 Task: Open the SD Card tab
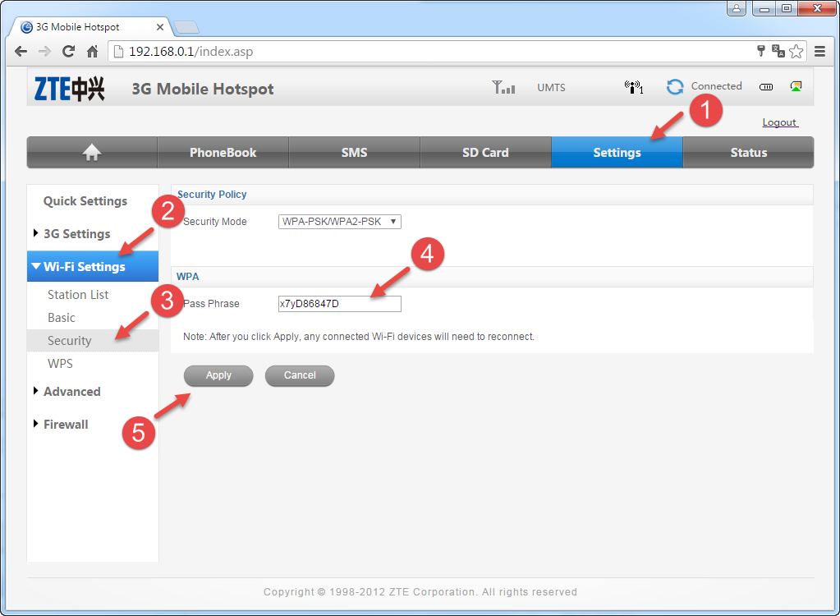click(x=485, y=153)
